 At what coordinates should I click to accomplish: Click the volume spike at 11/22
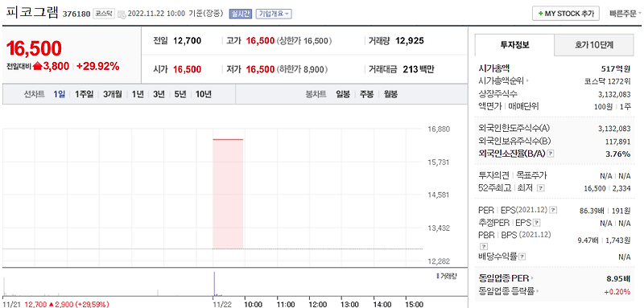214,284
